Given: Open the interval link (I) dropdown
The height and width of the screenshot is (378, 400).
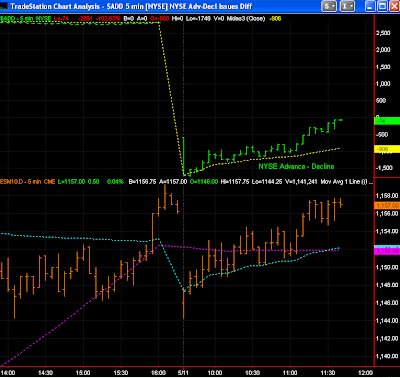Looking at the screenshot, I should (347, 6).
